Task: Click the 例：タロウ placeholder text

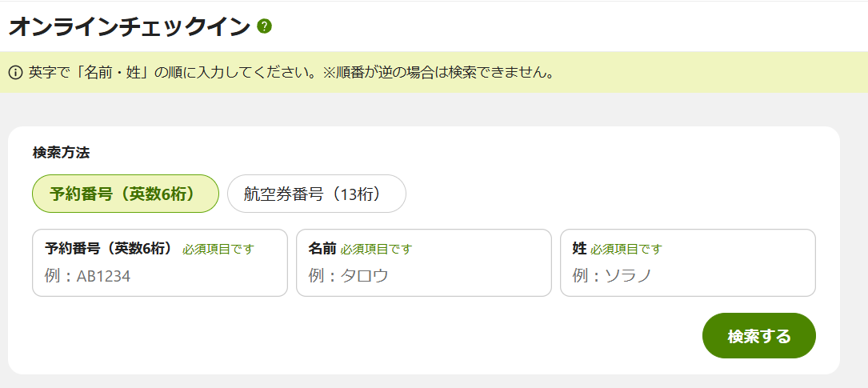Action: click(348, 276)
